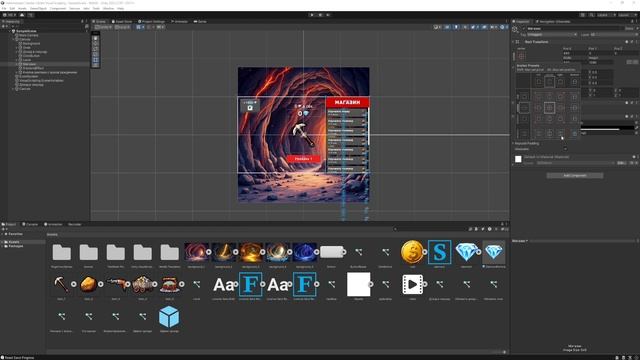The image size is (640, 360).
Task: Click the GameObject name field in Inspector
Action: [x=575, y=29]
